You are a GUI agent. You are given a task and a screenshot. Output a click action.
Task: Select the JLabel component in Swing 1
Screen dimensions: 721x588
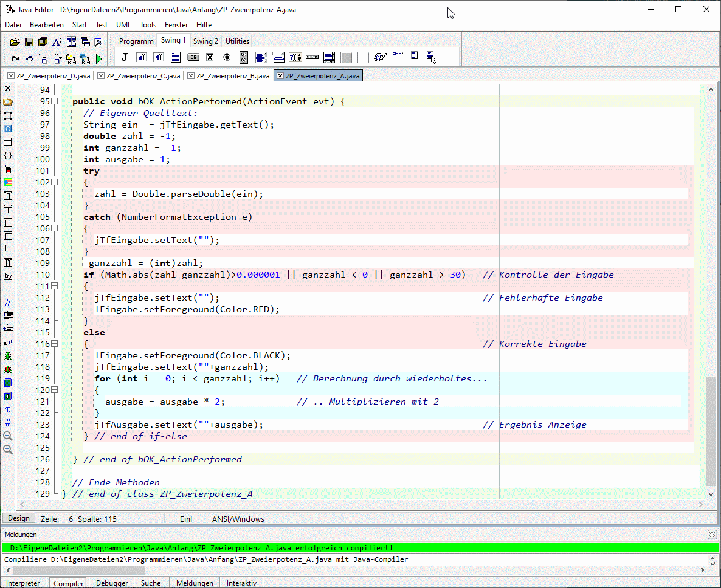[125, 57]
